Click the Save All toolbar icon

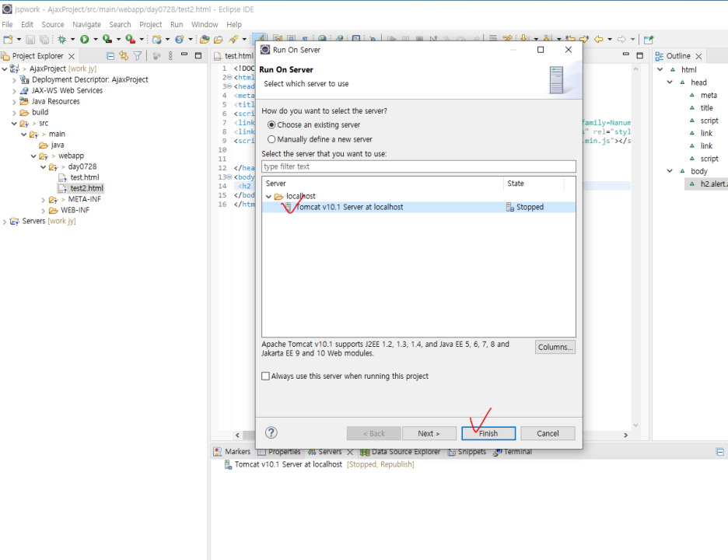pyautogui.click(x=44, y=40)
